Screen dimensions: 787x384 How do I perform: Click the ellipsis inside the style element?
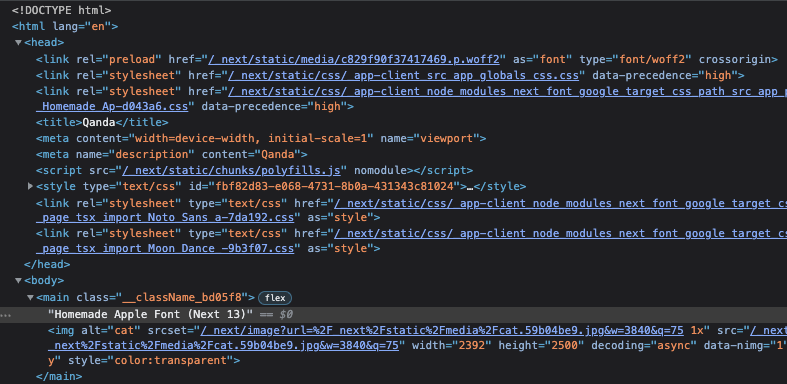tap(470, 187)
